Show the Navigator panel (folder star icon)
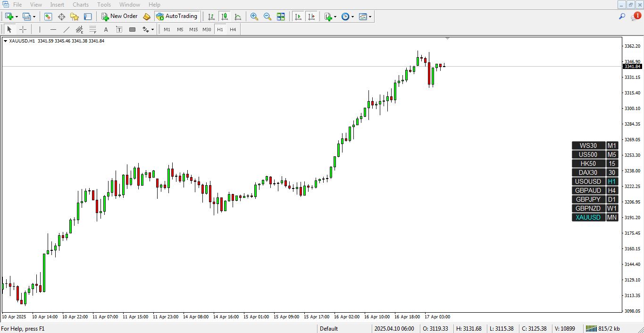Viewport: 644px width, 333px height. [x=75, y=17]
